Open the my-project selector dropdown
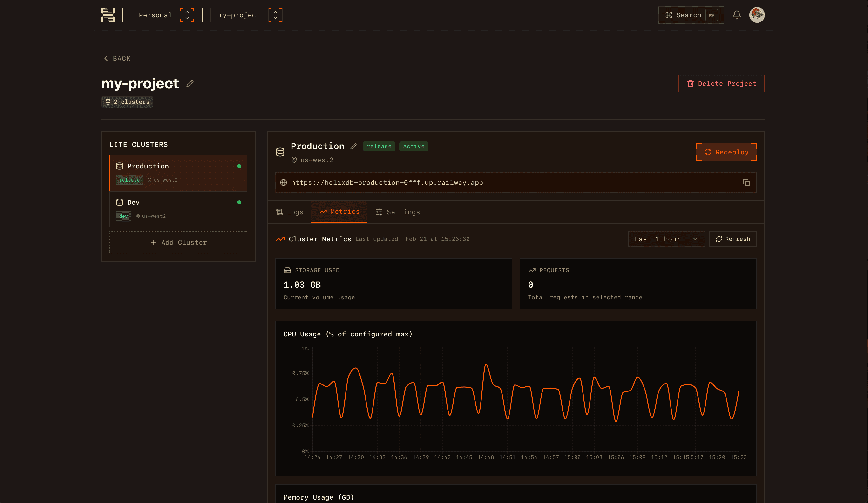 click(x=246, y=15)
